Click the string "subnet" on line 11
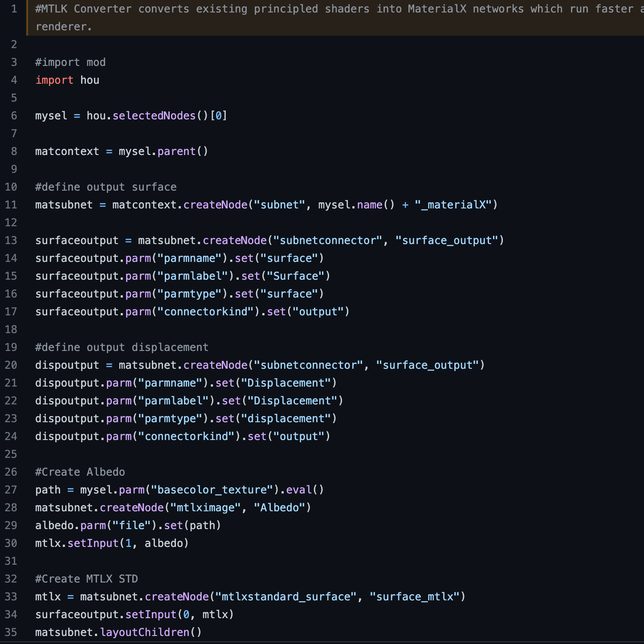The height and width of the screenshot is (644, 644). (x=280, y=205)
